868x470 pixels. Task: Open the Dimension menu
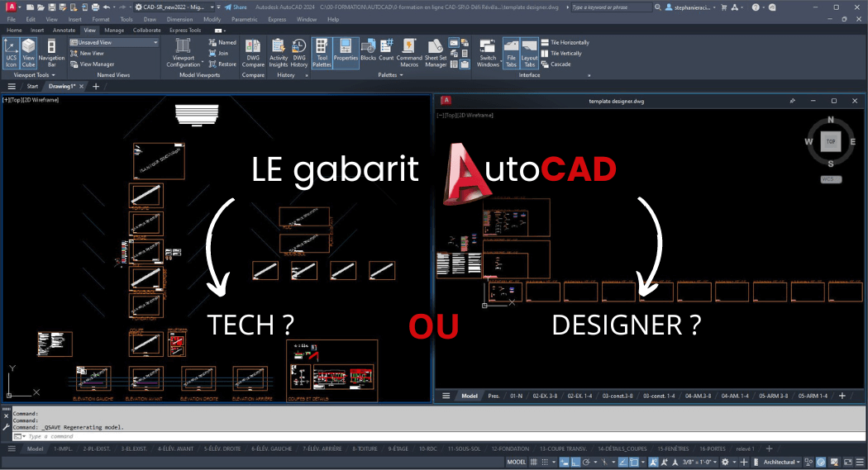[179, 19]
